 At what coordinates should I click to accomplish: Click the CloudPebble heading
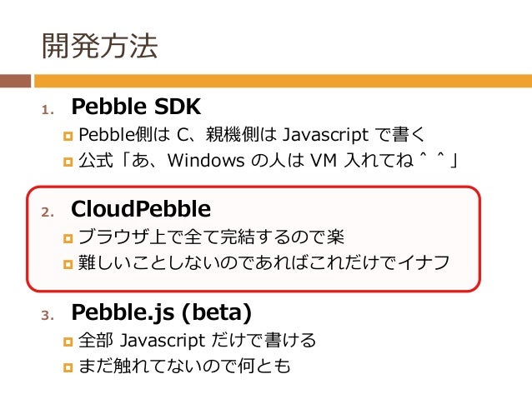tap(141, 208)
